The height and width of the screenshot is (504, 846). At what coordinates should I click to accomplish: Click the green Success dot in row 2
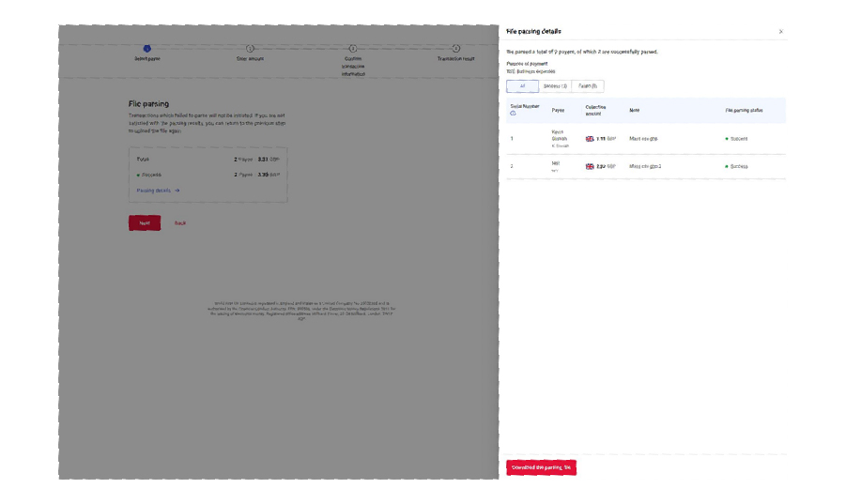(727, 166)
